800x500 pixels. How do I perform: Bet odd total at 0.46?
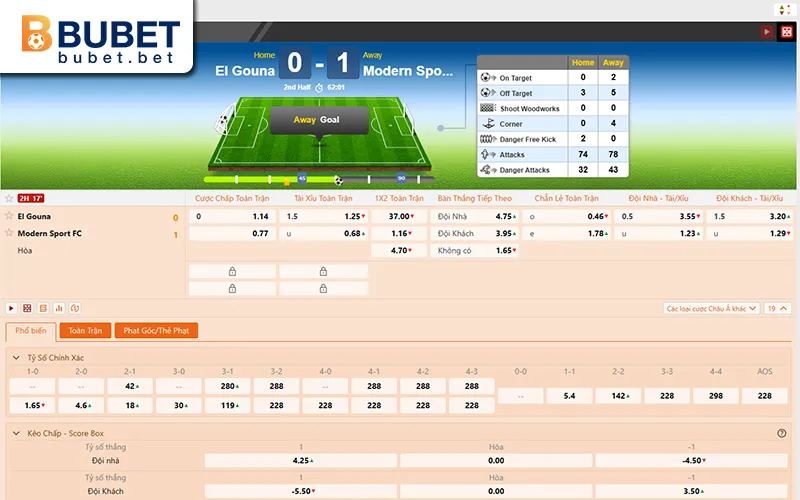coord(567,216)
